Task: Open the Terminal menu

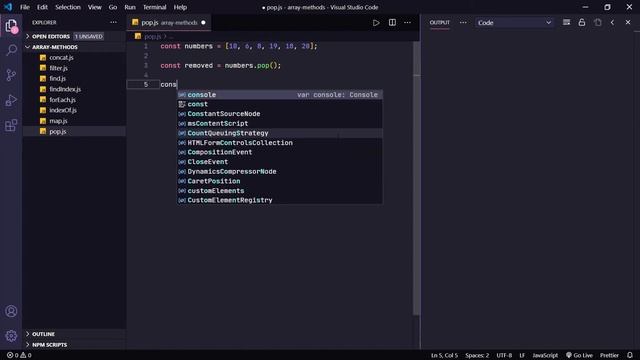Action: 154,7
